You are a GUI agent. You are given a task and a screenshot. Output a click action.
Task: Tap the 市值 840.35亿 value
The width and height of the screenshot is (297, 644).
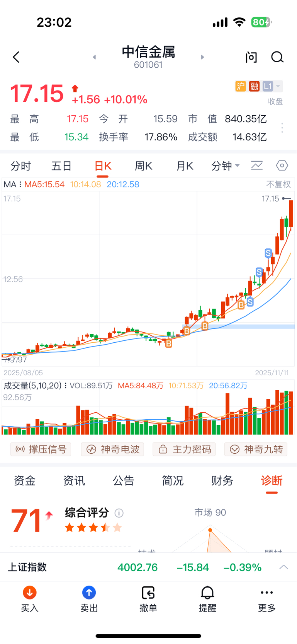(x=246, y=119)
